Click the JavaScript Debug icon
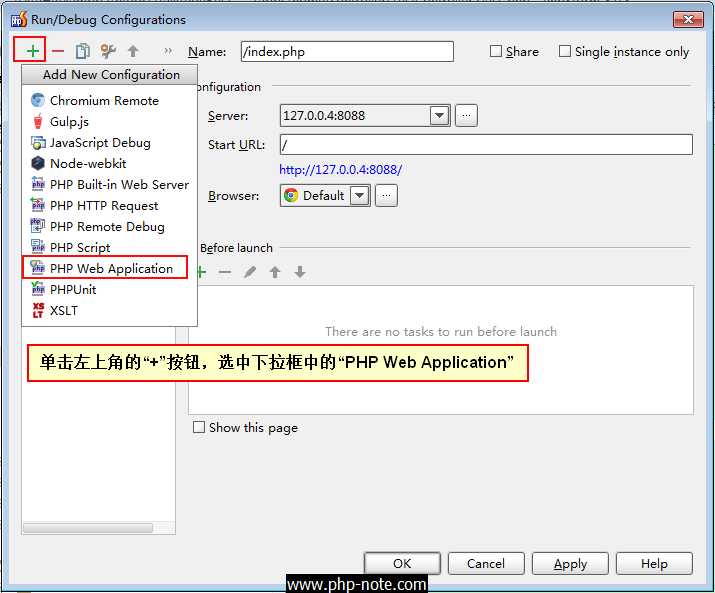 click(x=38, y=142)
